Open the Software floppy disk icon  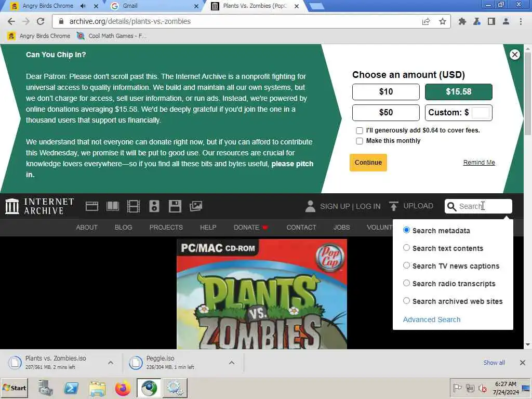coord(175,206)
